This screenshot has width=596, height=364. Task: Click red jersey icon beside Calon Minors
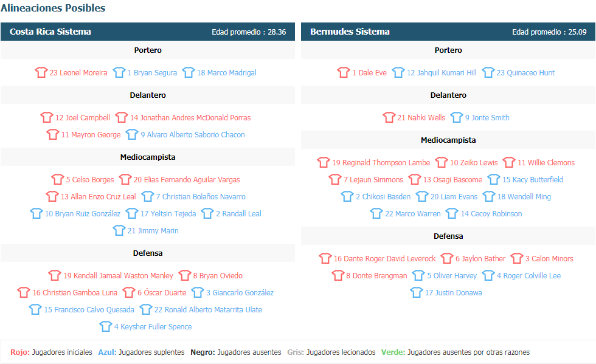pyautogui.click(x=517, y=258)
